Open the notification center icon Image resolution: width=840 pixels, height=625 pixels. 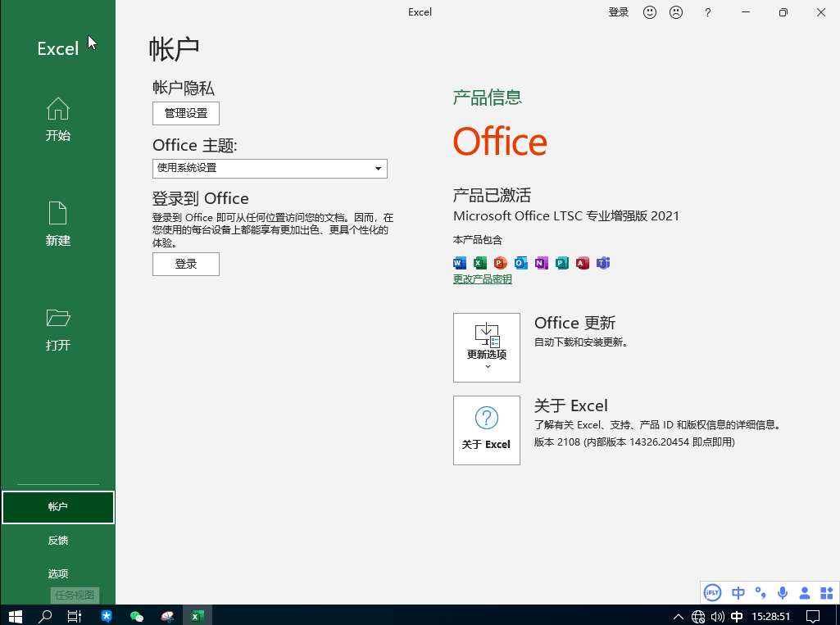point(813,617)
